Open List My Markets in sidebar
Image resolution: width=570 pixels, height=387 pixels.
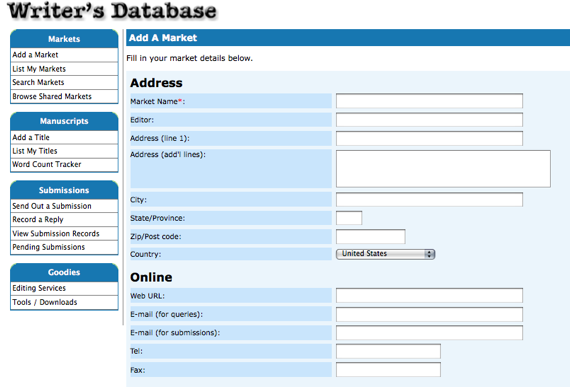39,69
